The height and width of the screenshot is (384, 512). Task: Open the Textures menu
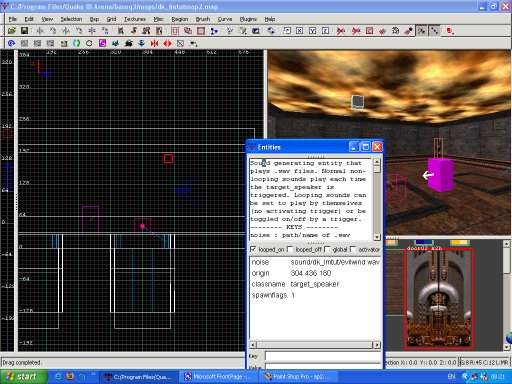coord(135,19)
